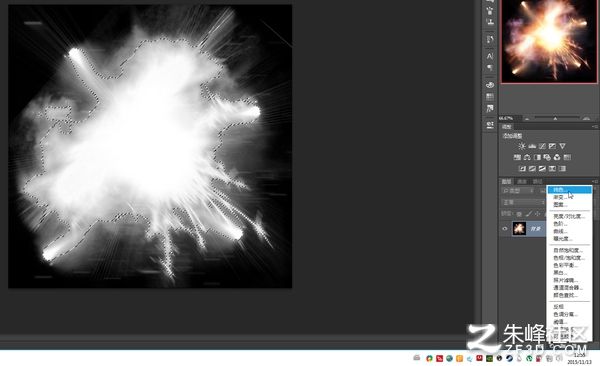
Task: Add a Channel Mixer adjustment icon
Action: tap(557, 157)
